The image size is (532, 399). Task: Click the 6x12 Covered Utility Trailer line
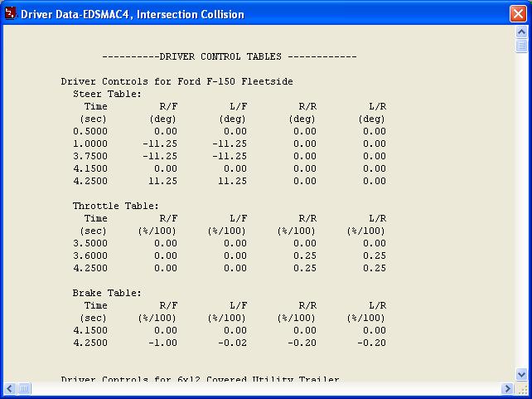[x=200, y=379]
